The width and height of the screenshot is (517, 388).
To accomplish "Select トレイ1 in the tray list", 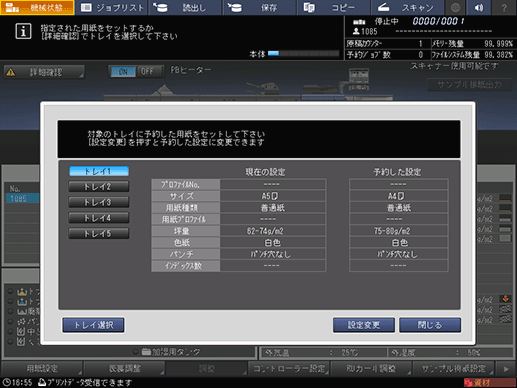I will tap(99, 171).
